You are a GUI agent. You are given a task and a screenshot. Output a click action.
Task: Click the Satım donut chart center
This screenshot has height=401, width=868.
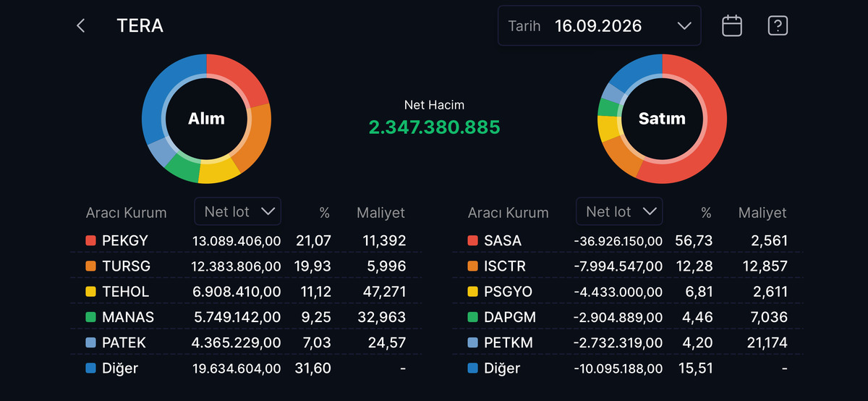[662, 119]
